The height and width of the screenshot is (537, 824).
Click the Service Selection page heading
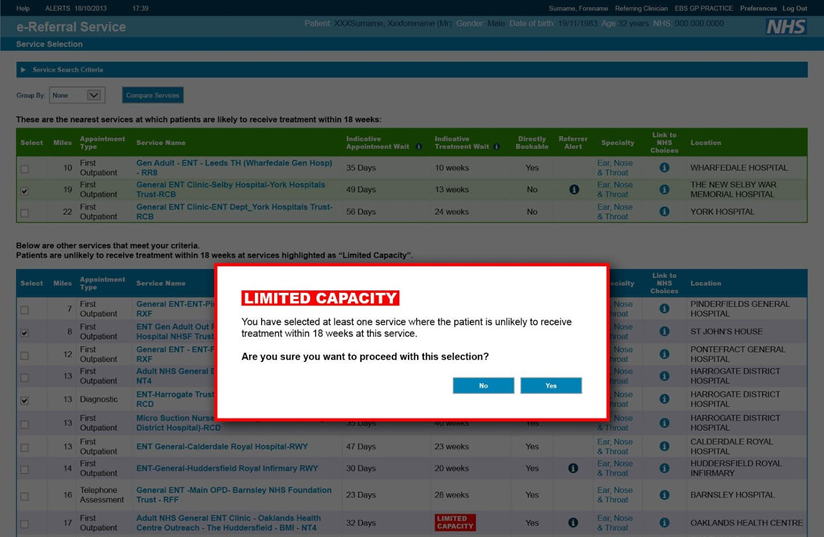(x=49, y=44)
